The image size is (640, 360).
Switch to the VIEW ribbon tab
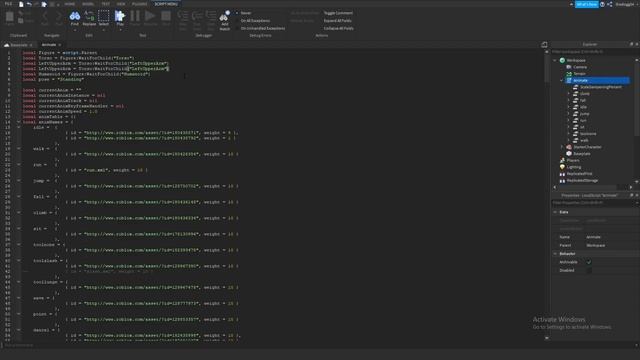(121, 4)
